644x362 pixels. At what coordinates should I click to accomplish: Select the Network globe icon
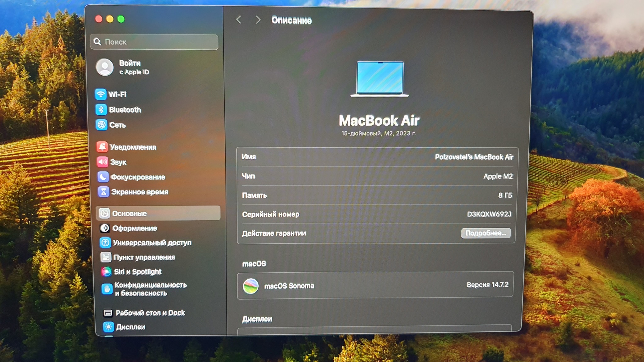(x=102, y=125)
